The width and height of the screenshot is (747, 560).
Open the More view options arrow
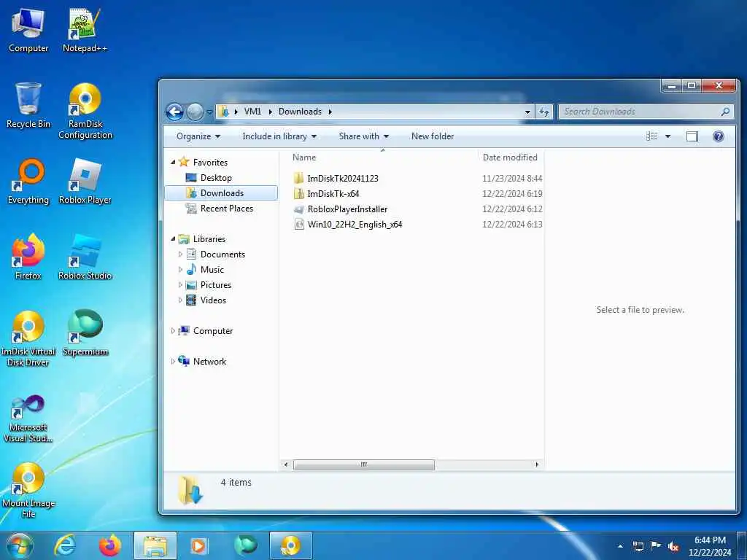tap(668, 136)
